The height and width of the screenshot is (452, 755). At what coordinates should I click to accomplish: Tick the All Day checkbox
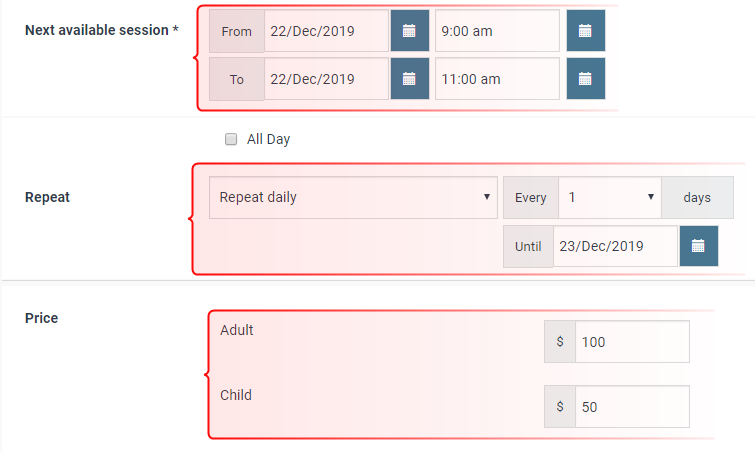click(x=231, y=139)
